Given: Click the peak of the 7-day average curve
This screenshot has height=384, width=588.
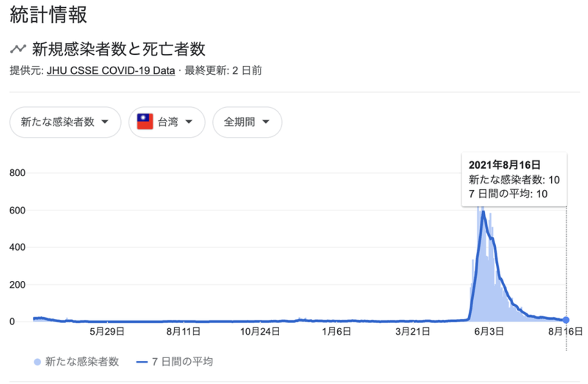Looking at the screenshot, I should 483,211.
